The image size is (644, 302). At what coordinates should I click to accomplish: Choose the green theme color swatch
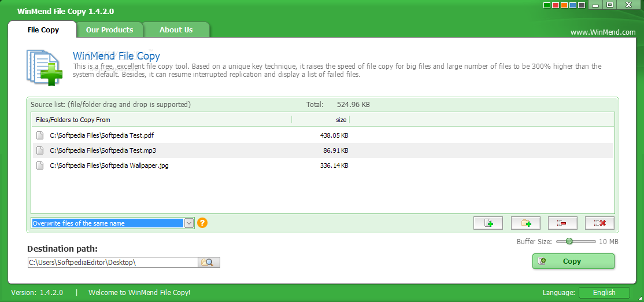point(547,5)
